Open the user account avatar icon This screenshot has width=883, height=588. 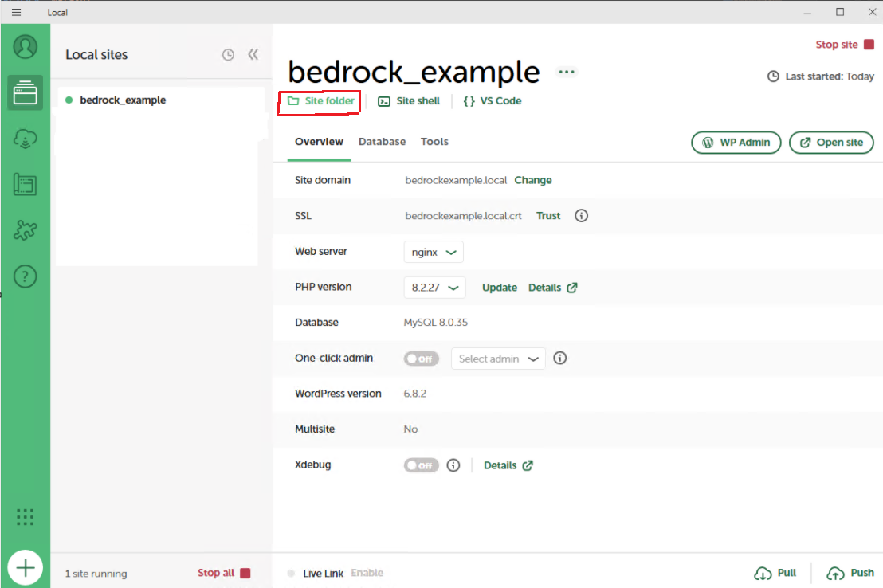(x=26, y=47)
